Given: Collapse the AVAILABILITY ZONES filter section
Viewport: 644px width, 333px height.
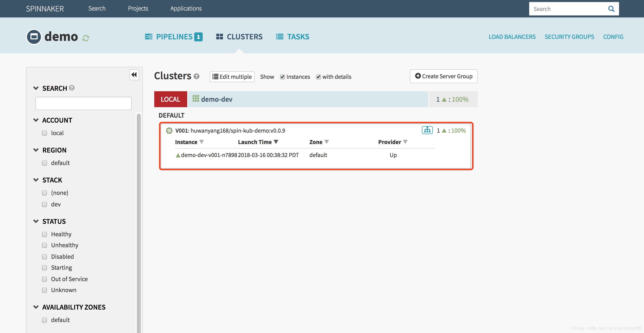Looking at the screenshot, I should click(x=36, y=307).
